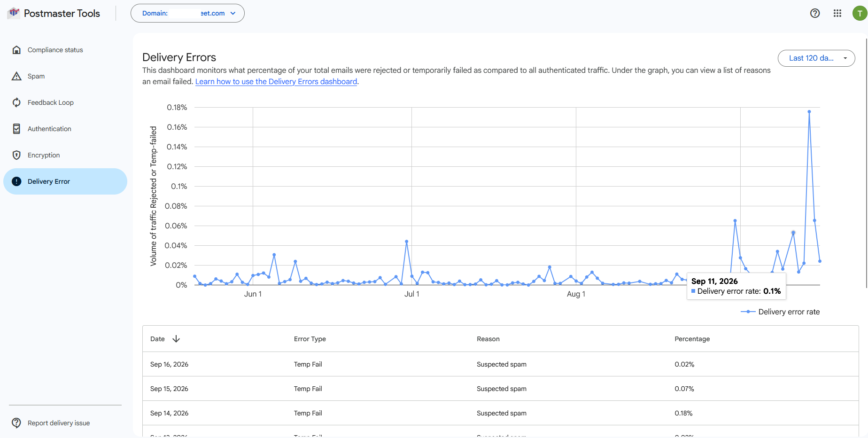
Task: Click Postmaster Tools title text
Action: point(62,13)
